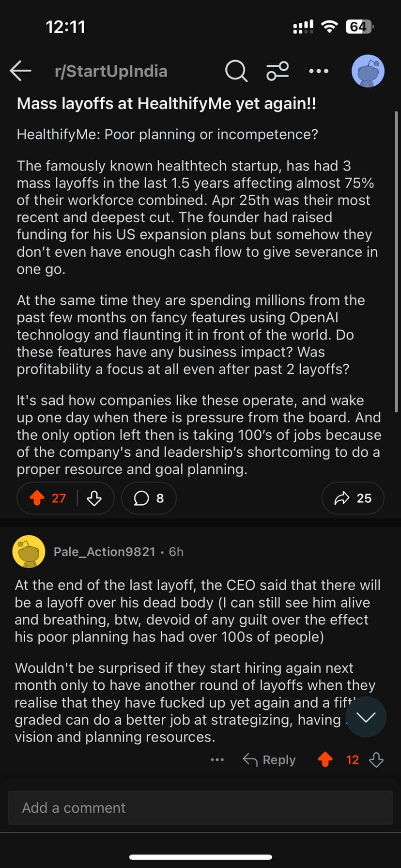Upvote the comment by Pale_Action9821
The image size is (401, 868).
[x=325, y=759]
